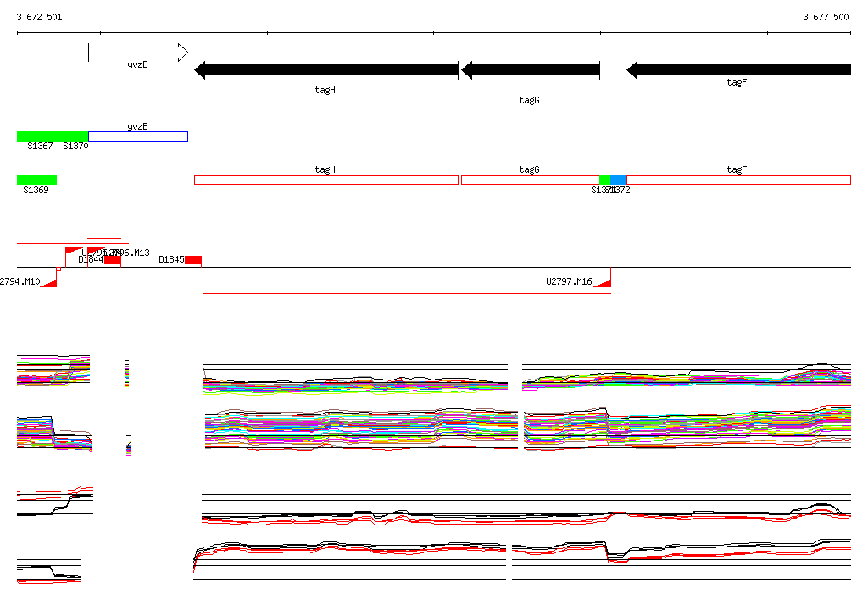This screenshot has width=868, height=605.
Task: Click tagG label above red-outlined box
Action: click(529, 169)
